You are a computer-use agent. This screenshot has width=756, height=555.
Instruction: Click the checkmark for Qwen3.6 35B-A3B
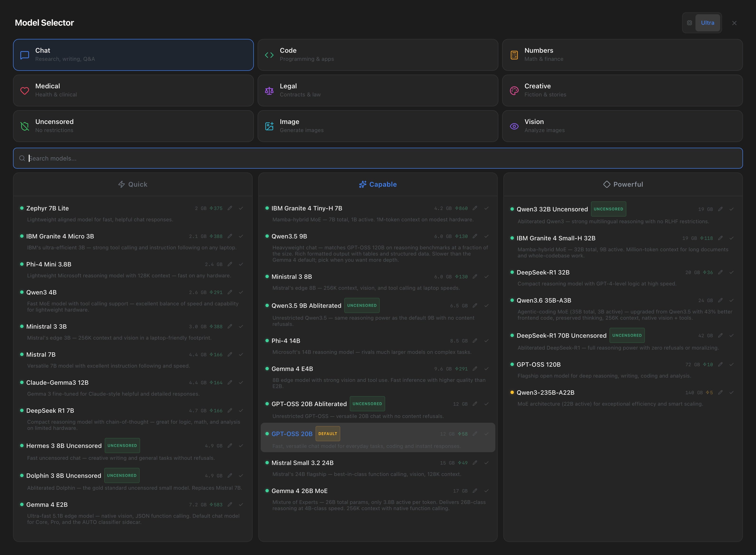[x=732, y=300]
